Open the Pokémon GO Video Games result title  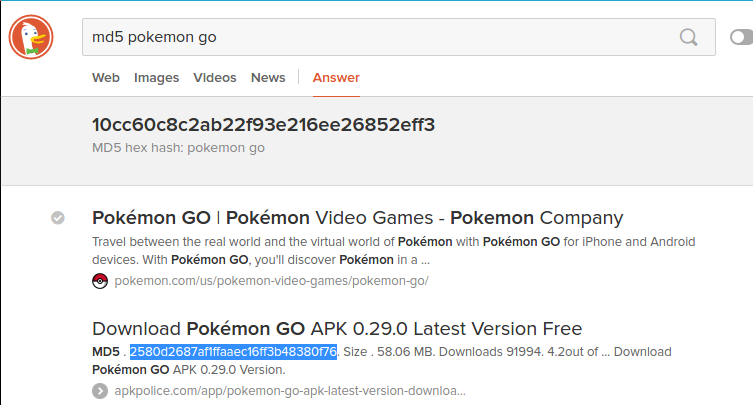[x=357, y=218]
